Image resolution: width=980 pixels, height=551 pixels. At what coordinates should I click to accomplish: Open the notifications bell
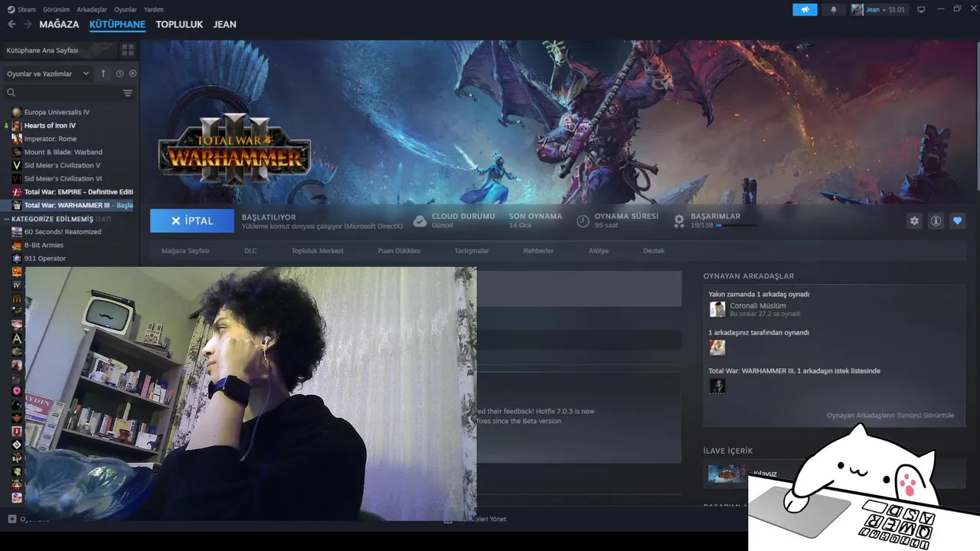coord(834,9)
